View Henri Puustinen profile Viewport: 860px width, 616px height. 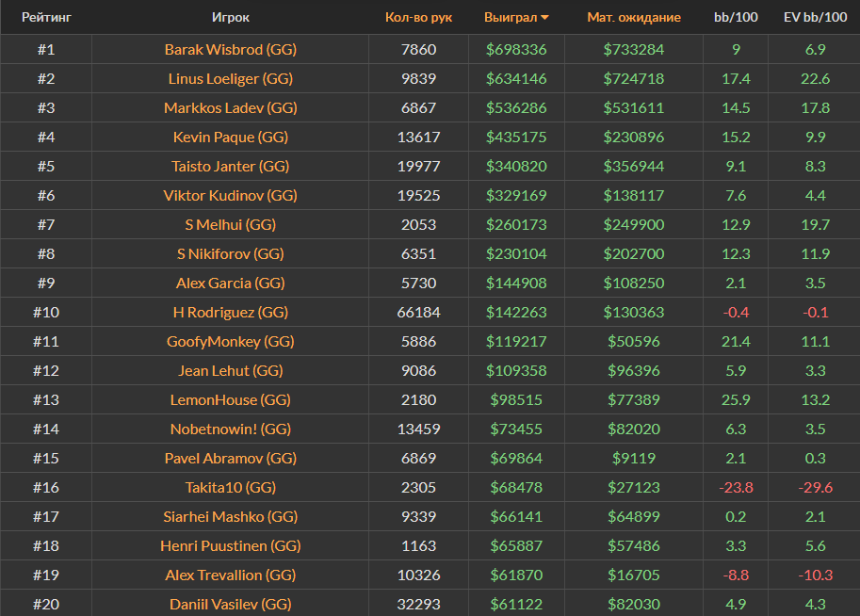pyautogui.click(x=231, y=545)
